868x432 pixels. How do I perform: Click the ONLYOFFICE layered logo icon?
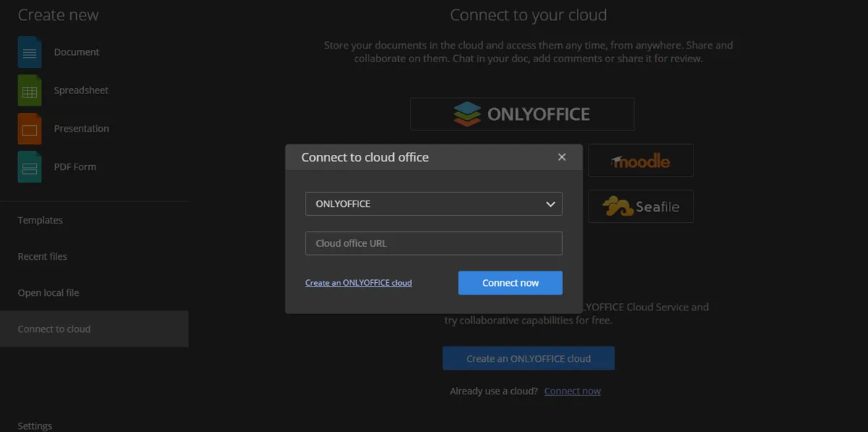click(467, 114)
